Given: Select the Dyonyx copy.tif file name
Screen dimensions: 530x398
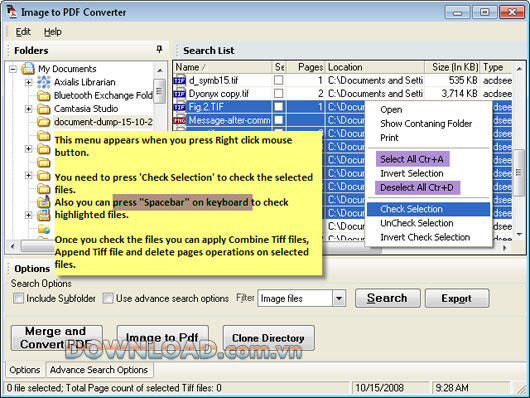Looking at the screenshot, I should click(219, 93).
